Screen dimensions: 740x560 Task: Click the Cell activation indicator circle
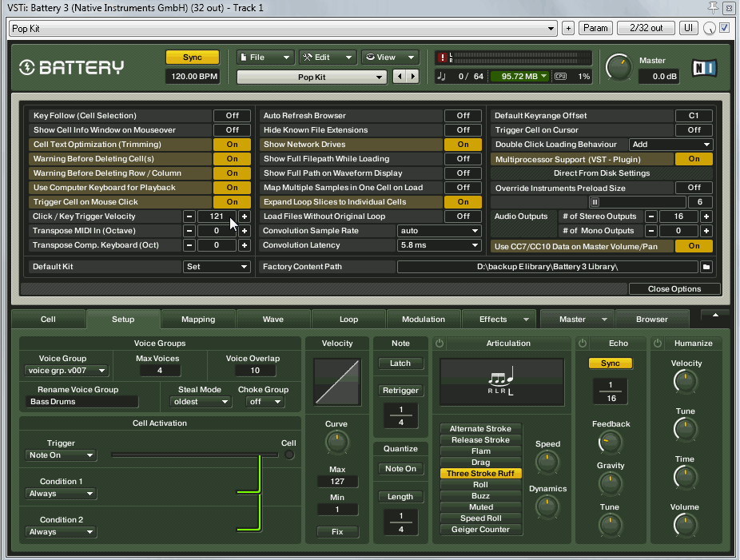coord(289,455)
